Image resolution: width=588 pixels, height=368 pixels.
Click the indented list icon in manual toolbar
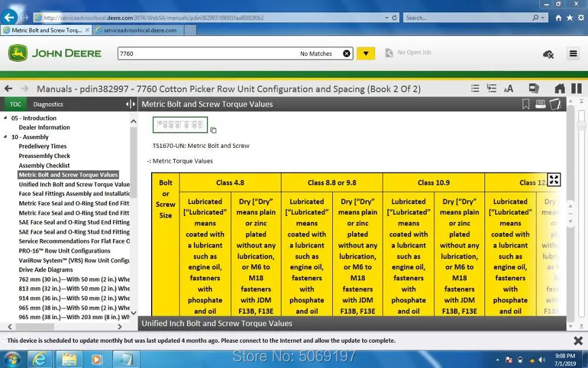point(491,88)
